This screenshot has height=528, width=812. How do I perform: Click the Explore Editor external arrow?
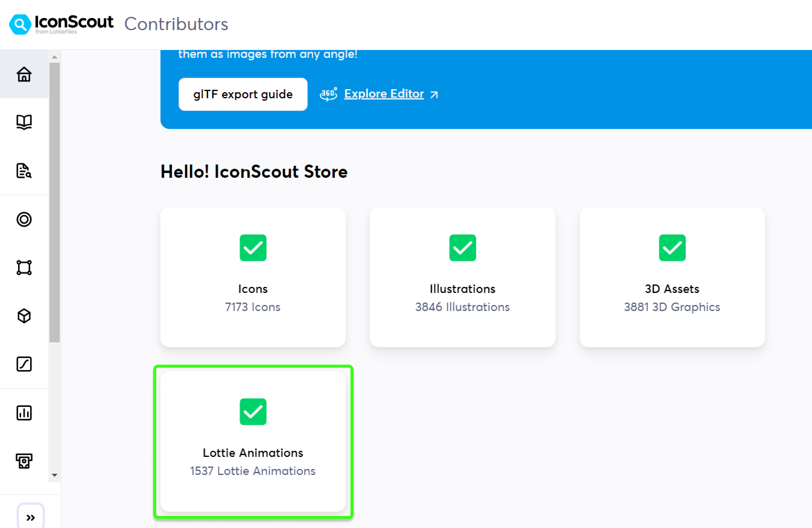tap(434, 94)
